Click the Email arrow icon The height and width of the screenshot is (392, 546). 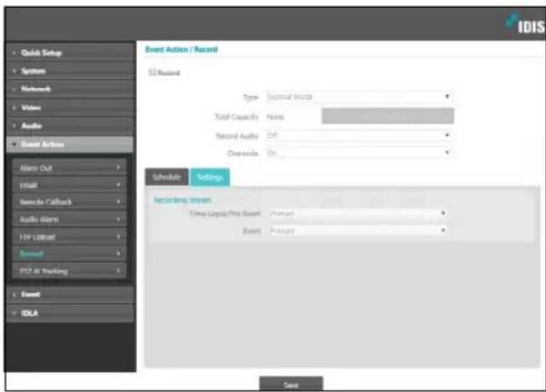click(x=118, y=185)
